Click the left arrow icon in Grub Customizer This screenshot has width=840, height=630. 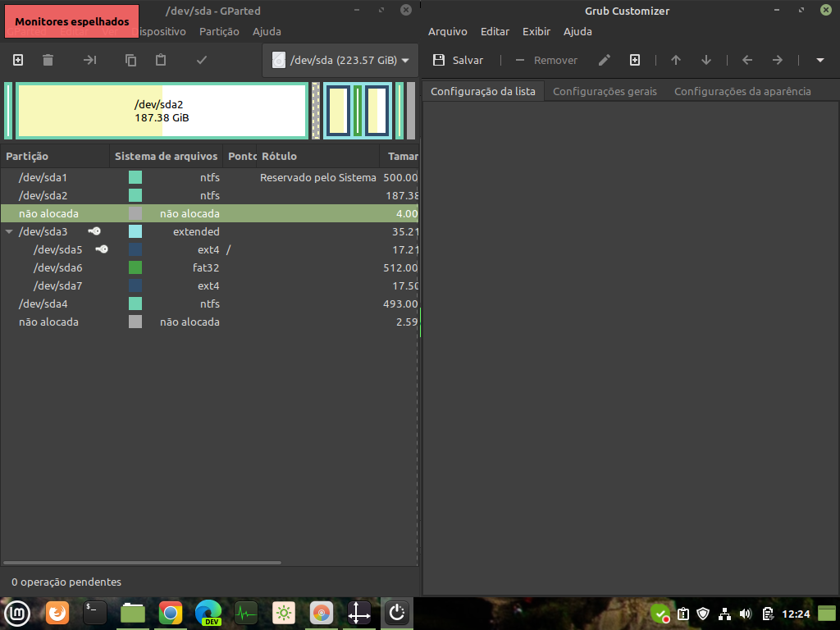click(747, 60)
